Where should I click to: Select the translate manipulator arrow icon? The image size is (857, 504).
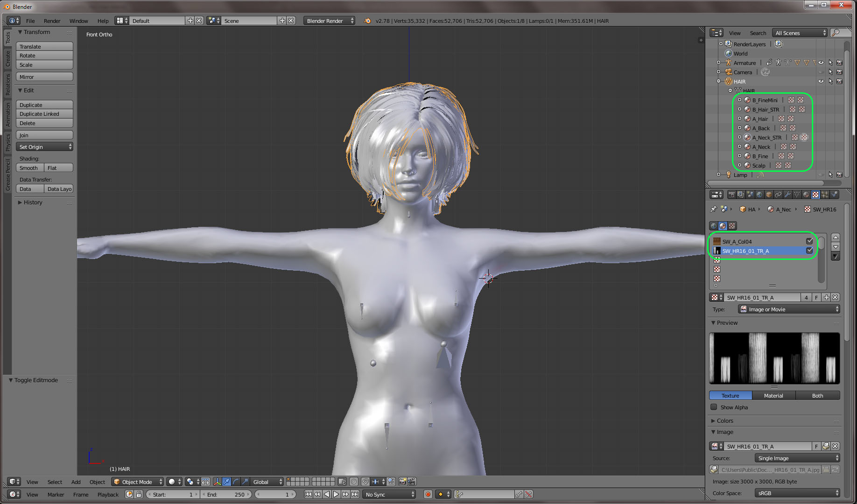226,482
